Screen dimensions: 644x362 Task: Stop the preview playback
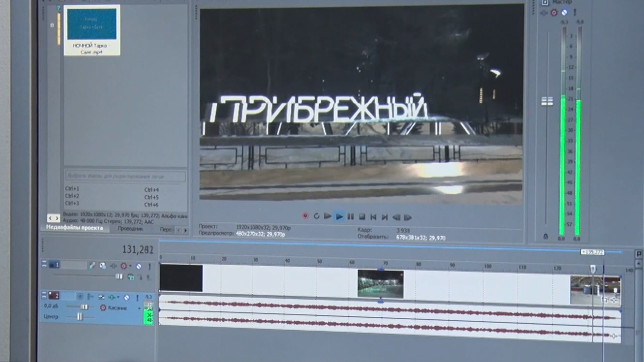tap(362, 217)
